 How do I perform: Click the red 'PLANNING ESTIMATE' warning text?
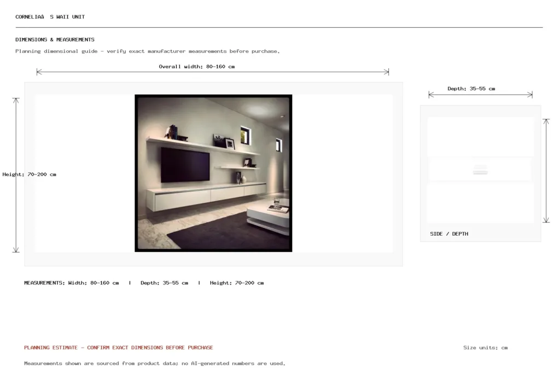click(119, 347)
